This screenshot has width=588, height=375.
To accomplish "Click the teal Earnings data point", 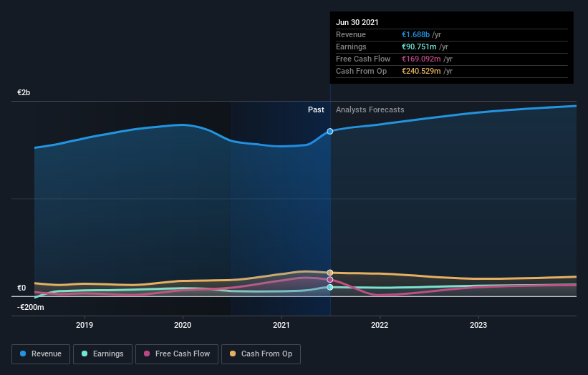I will tap(330, 287).
